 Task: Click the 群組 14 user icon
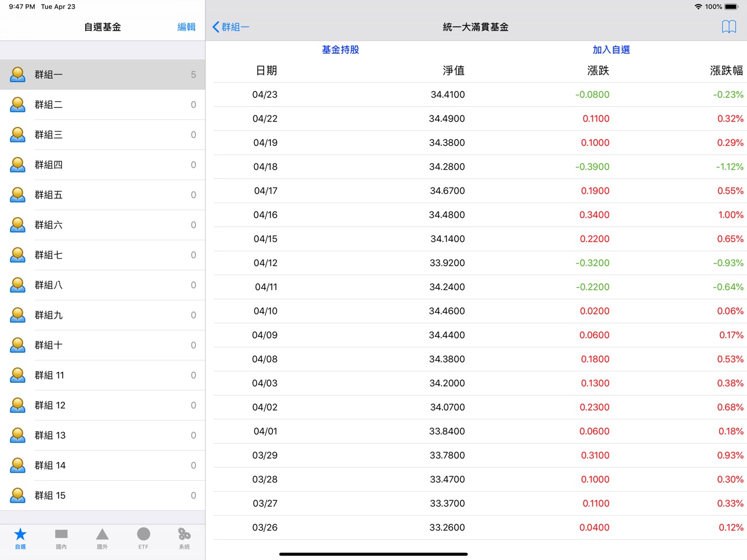click(18, 466)
